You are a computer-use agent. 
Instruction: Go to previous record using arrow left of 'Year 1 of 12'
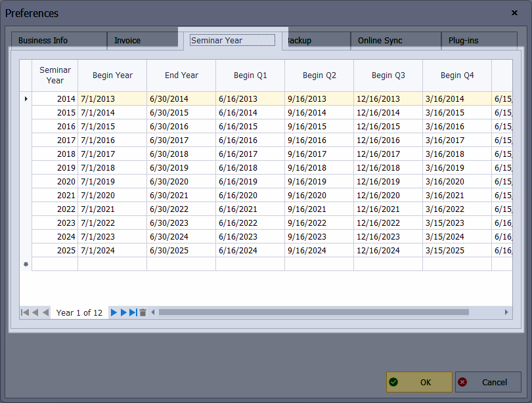46,312
